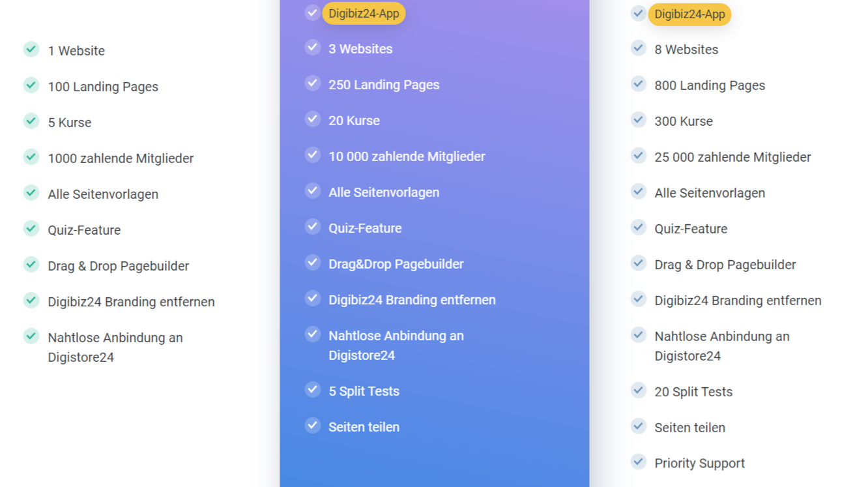Click the checkmark beside Drag&Drop Pagebuilder in the purple column
Screen dimensions: 868x487
click(x=313, y=262)
